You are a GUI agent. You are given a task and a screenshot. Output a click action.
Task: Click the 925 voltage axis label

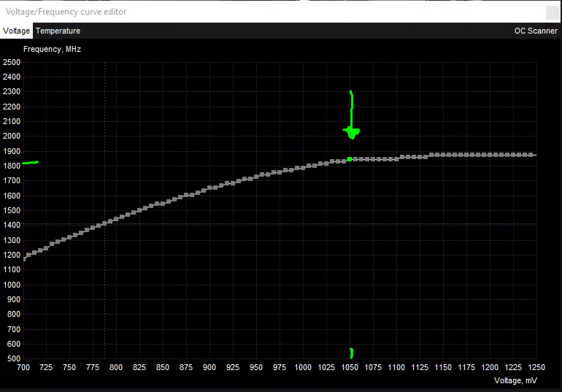pos(233,367)
